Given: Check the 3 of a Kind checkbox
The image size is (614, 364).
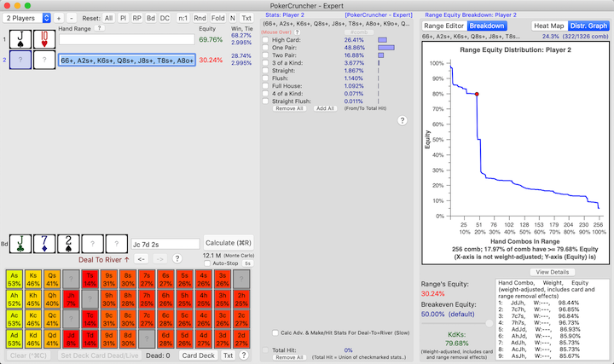Looking at the screenshot, I should 265,62.
